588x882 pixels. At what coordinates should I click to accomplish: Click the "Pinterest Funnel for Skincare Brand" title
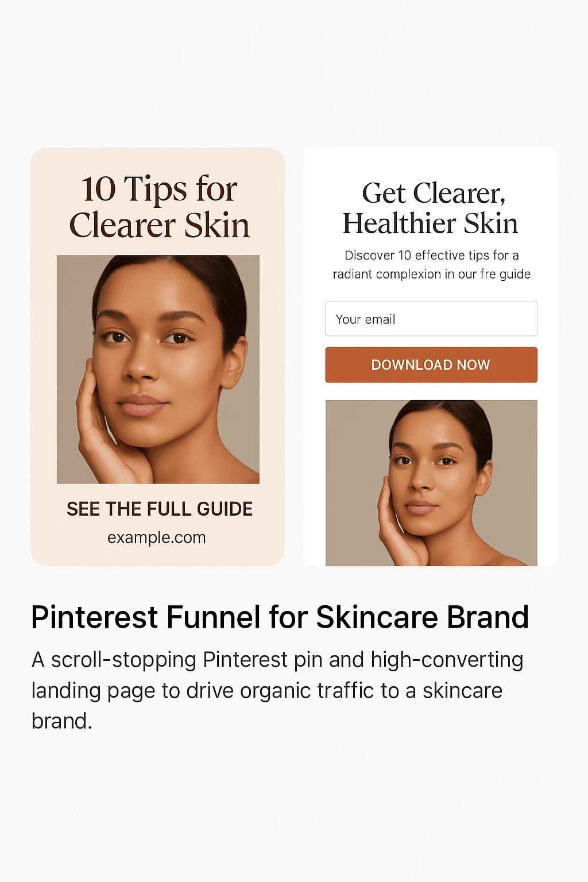click(x=280, y=617)
